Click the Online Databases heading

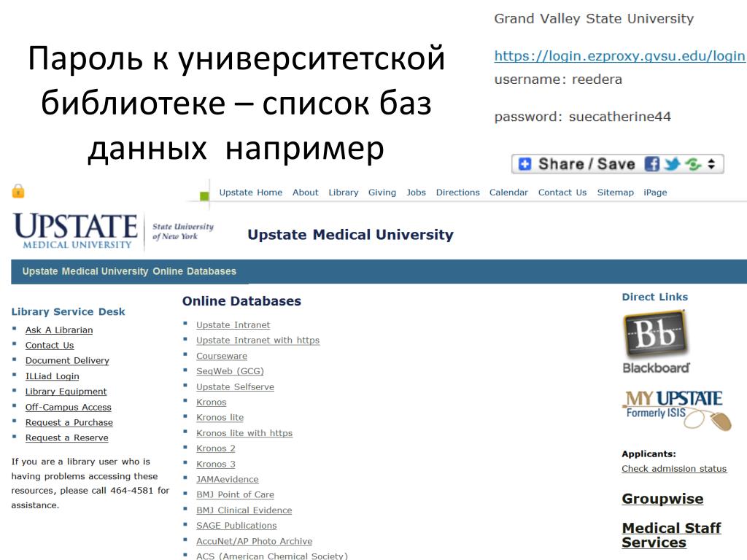[x=241, y=301]
